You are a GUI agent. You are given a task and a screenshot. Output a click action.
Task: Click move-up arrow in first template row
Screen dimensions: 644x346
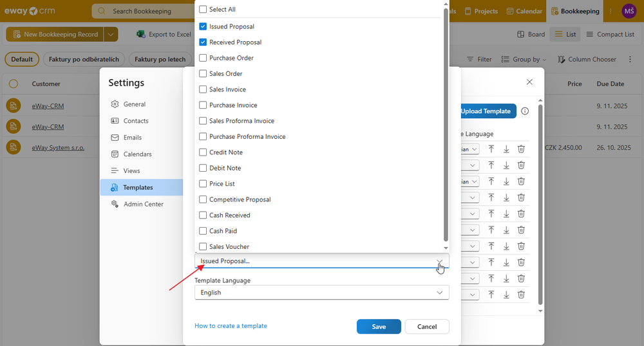coord(491,149)
